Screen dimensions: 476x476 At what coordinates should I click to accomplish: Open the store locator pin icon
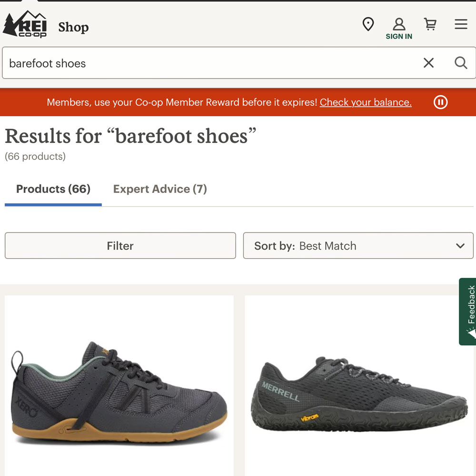[x=368, y=24]
